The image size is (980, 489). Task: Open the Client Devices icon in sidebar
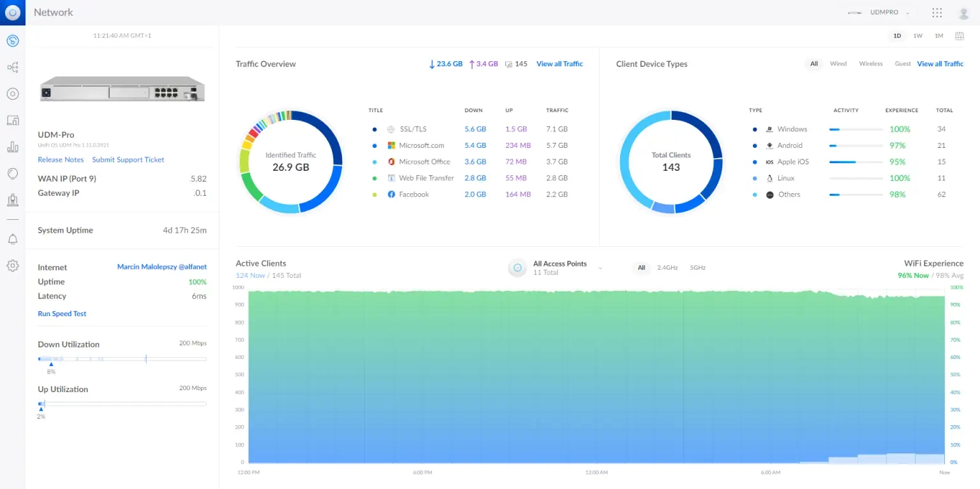pos(12,120)
